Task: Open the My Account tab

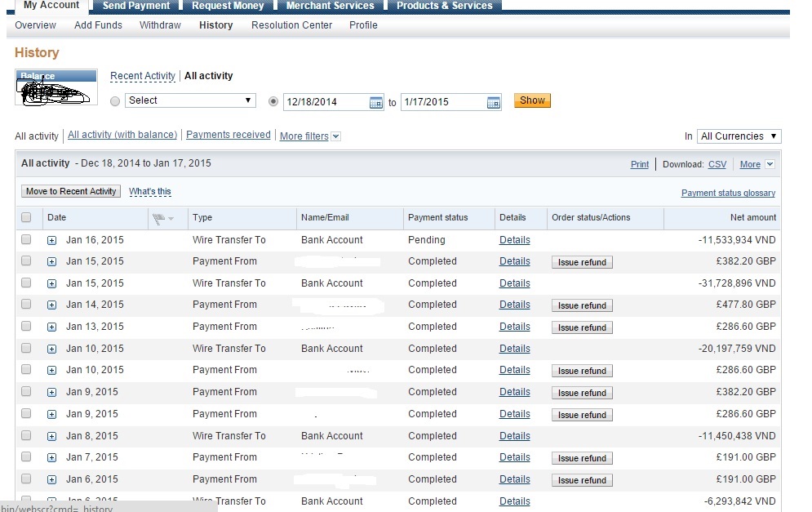Action: 51,5
